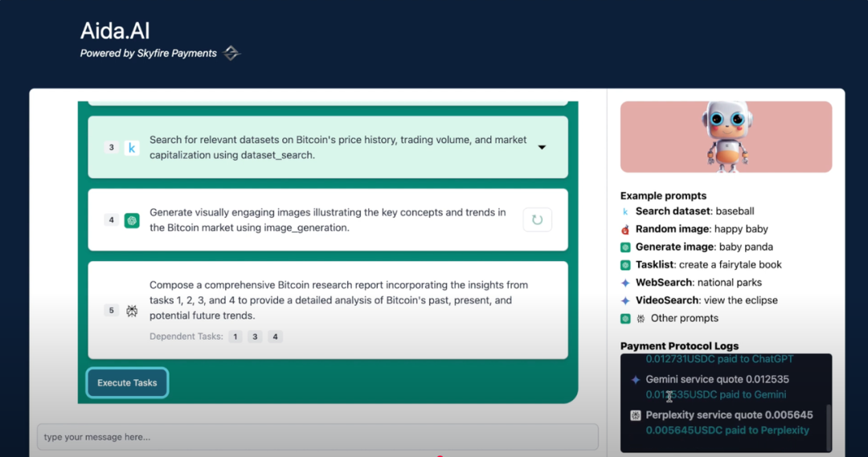Click the 'Payment Protocol Logs' heading

coord(679,346)
